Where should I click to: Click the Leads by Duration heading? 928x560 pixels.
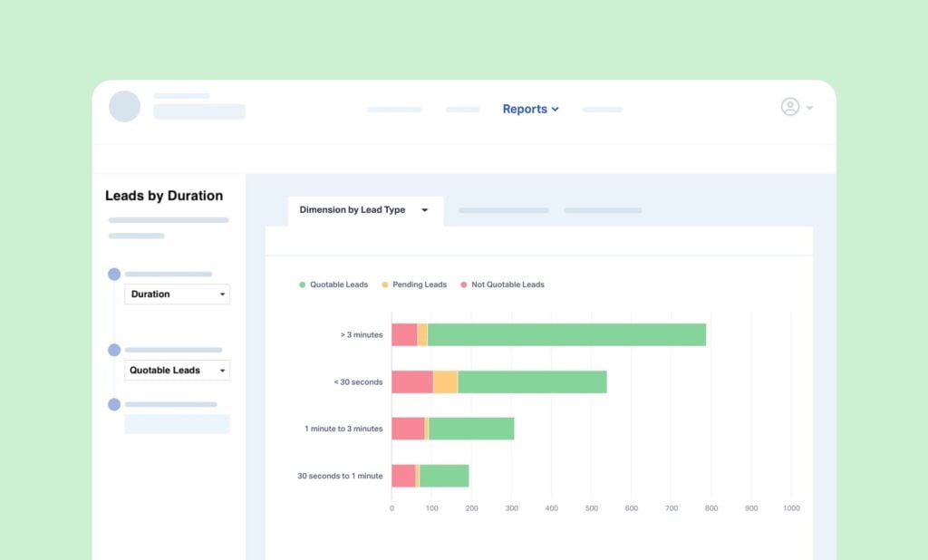(x=164, y=196)
